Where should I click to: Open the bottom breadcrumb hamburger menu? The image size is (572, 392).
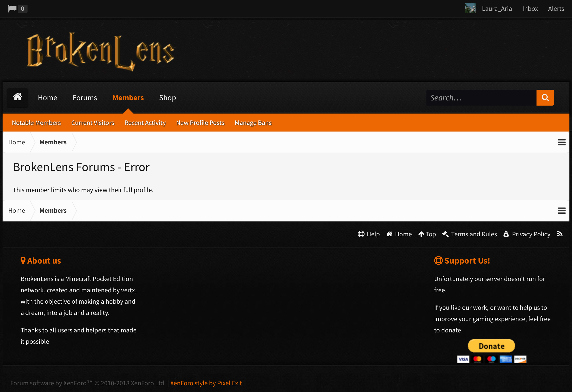(562, 211)
